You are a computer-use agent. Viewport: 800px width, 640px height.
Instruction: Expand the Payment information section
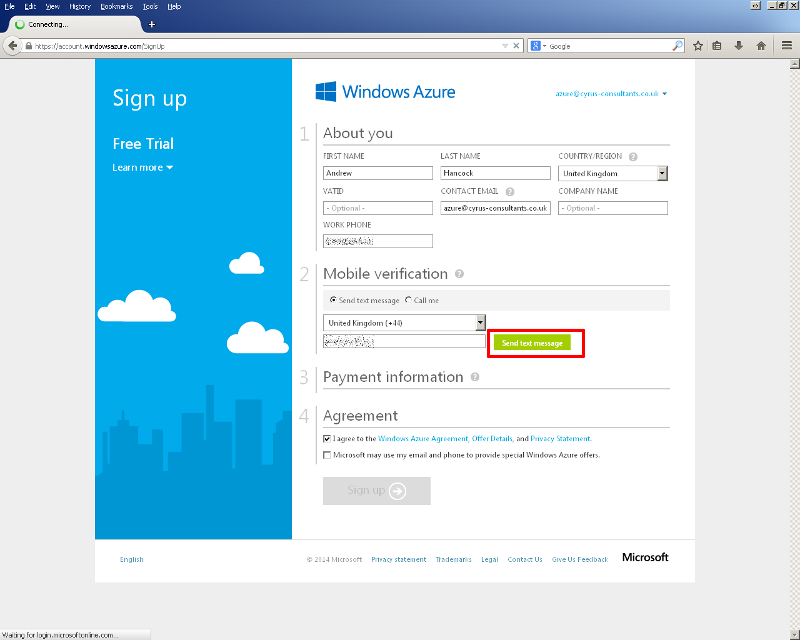pos(393,377)
